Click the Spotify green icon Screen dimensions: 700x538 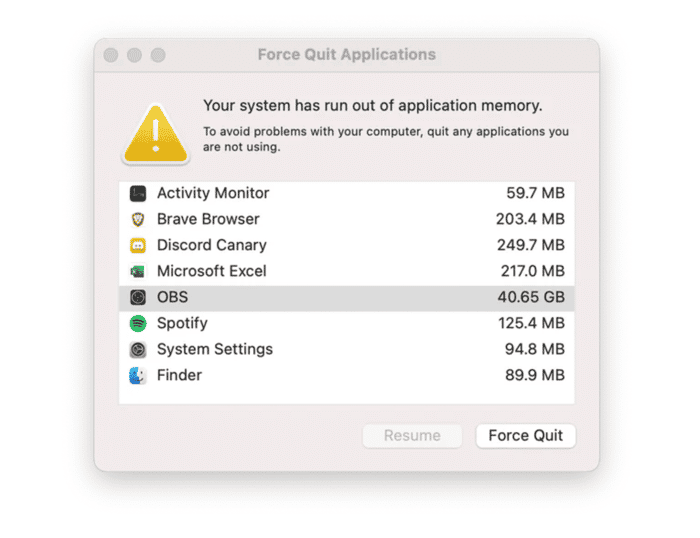point(138,323)
